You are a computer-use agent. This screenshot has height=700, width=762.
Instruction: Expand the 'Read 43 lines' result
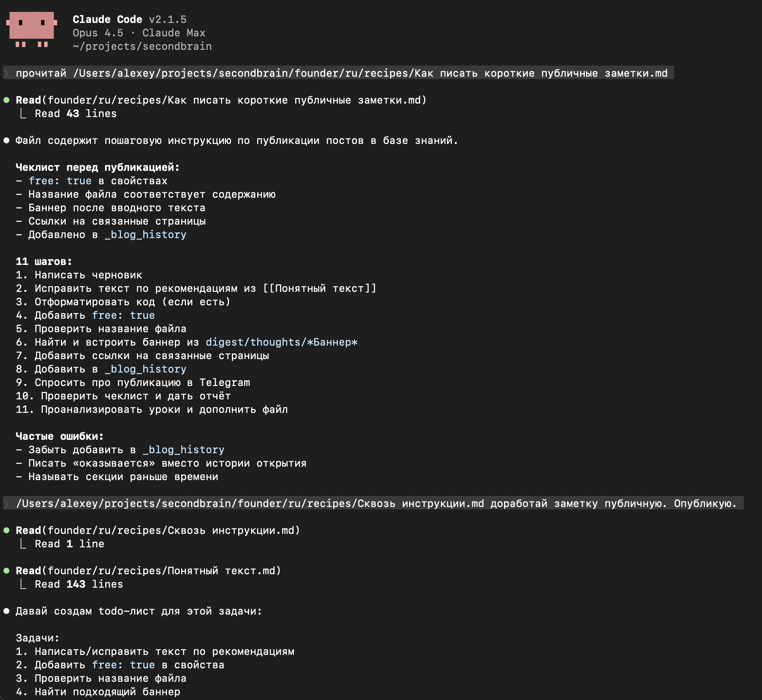tap(75, 114)
